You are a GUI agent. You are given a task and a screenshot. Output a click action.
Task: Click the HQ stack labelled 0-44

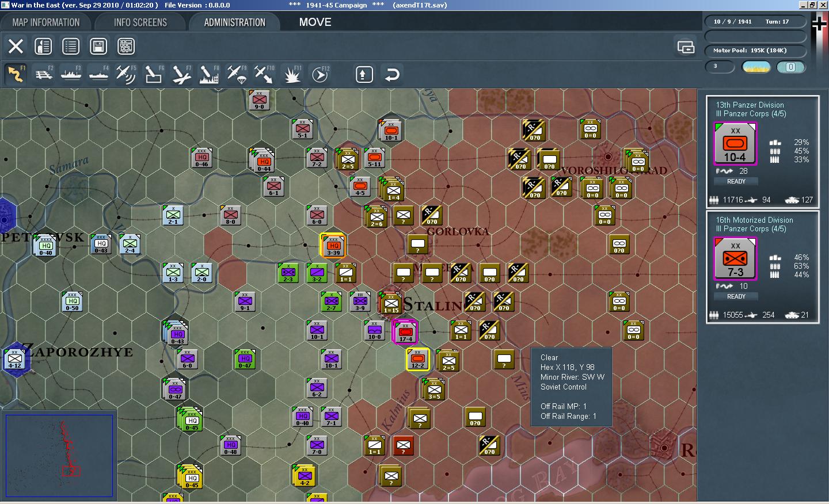coord(263,161)
